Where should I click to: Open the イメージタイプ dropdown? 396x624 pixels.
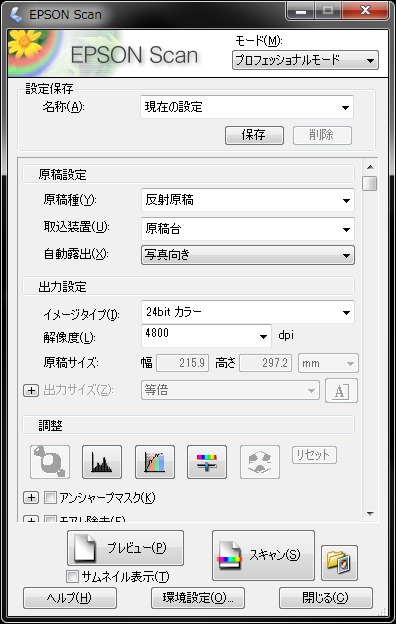[x=248, y=312]
